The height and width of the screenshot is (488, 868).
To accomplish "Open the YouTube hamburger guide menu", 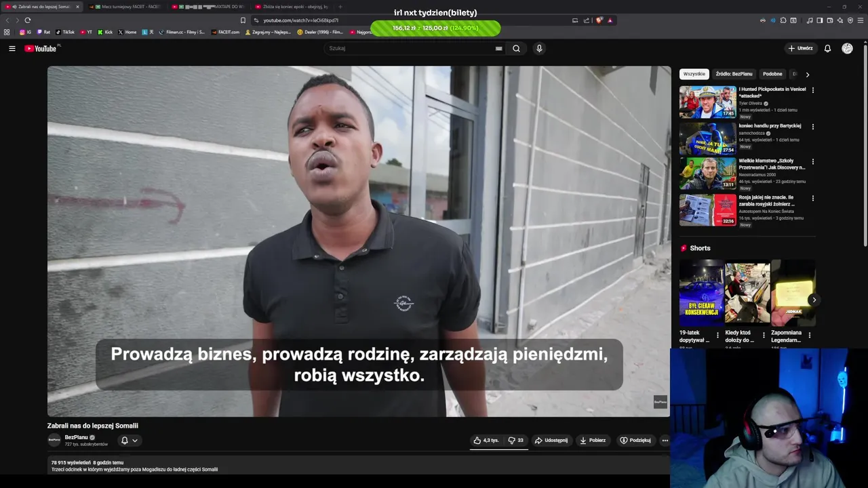I will [x=12, y=48].
